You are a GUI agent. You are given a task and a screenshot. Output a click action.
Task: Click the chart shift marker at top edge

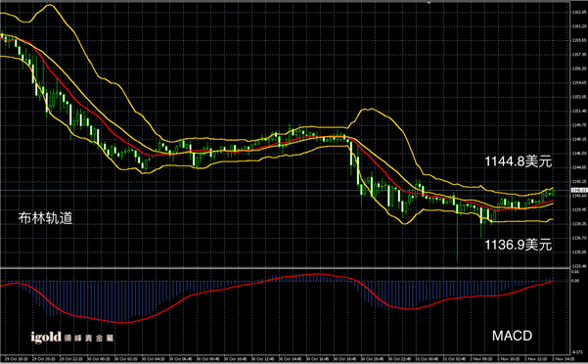coord(429,2)
